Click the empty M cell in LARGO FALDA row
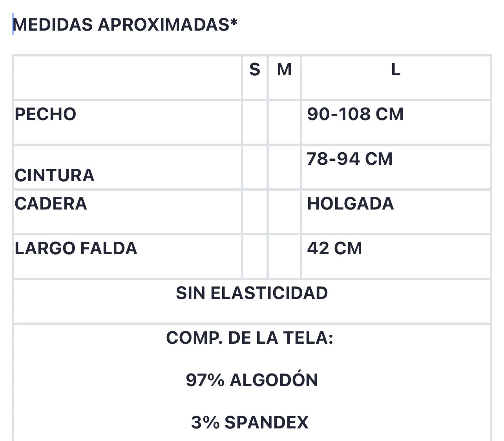Viewport: 504px width, 441px height. point(284,257)
